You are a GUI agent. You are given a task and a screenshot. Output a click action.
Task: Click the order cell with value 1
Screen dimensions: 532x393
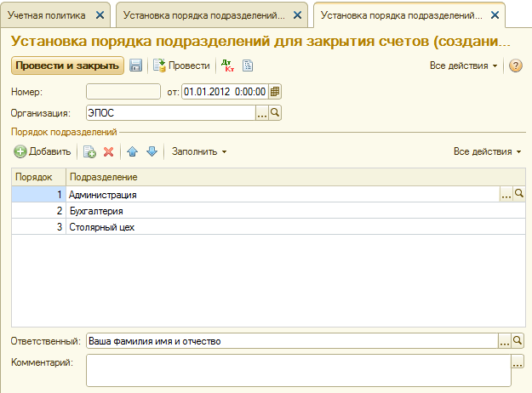pos(38,194)
